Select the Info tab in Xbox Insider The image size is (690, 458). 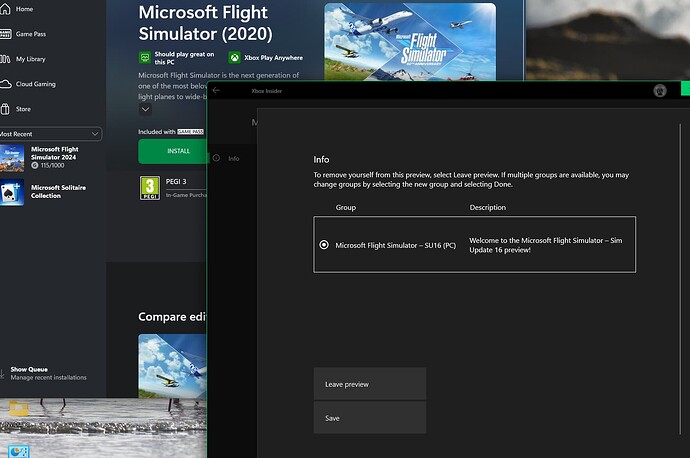click(x=227, y=158)
